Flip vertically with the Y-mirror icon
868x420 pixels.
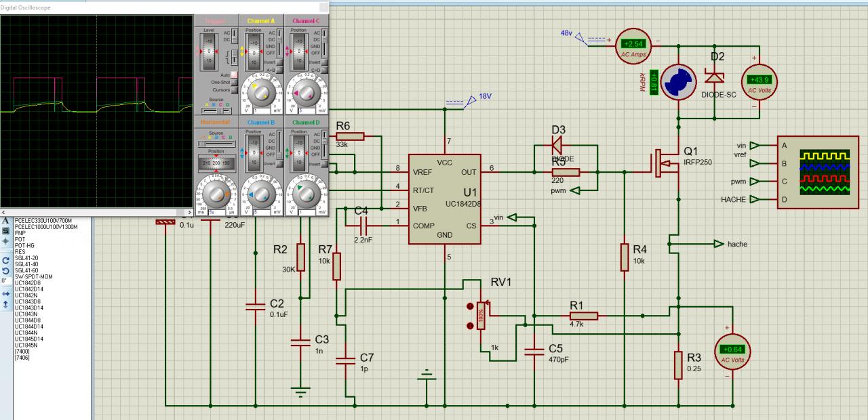[5, 304]
